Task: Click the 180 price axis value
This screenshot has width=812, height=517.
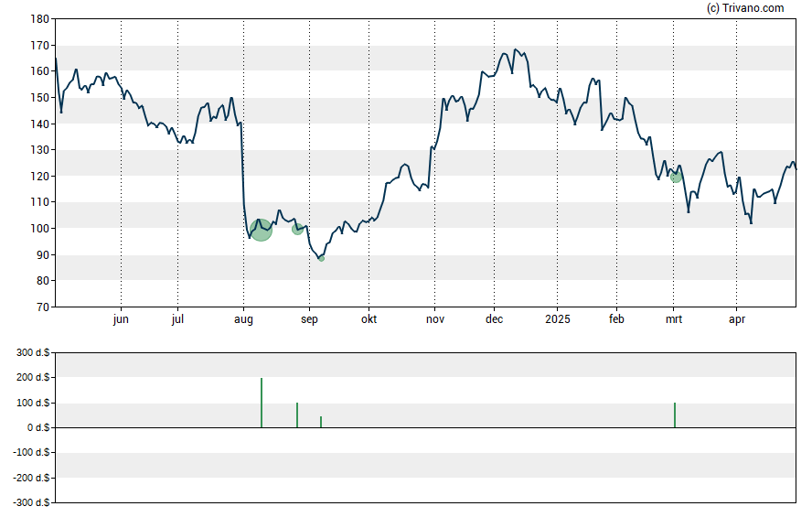Action: point(40,19)
